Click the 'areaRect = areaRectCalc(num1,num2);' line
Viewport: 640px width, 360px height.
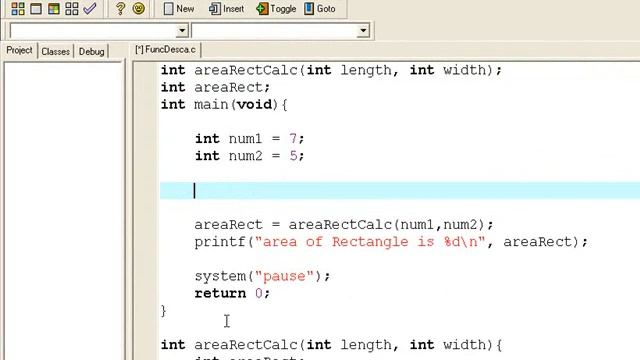[x=344, y=224]
